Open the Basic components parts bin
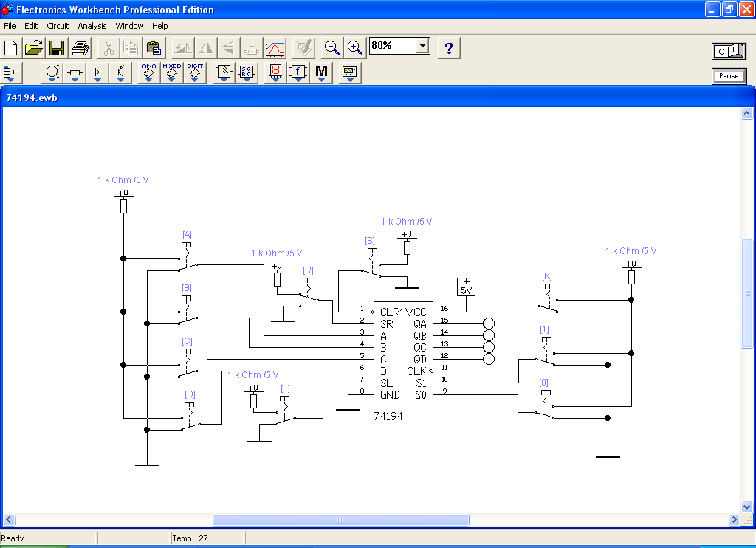The height and width of the screenshot is (548, 756). [75, 73]
